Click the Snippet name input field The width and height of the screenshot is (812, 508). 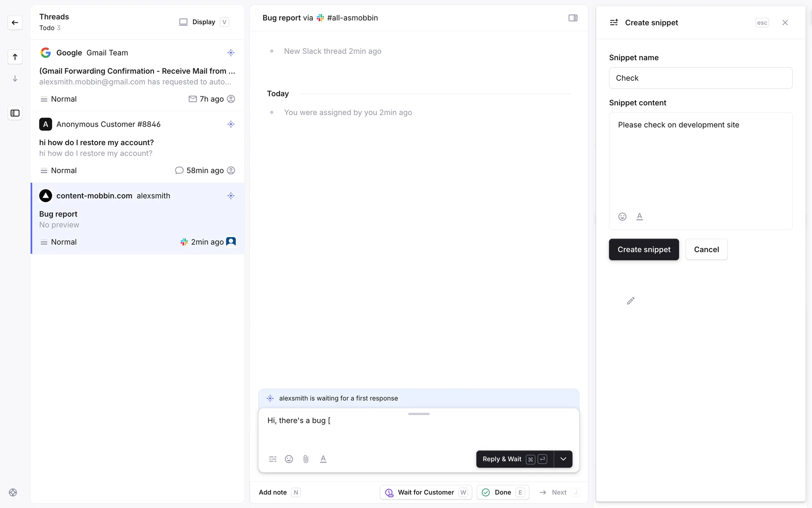700,78
